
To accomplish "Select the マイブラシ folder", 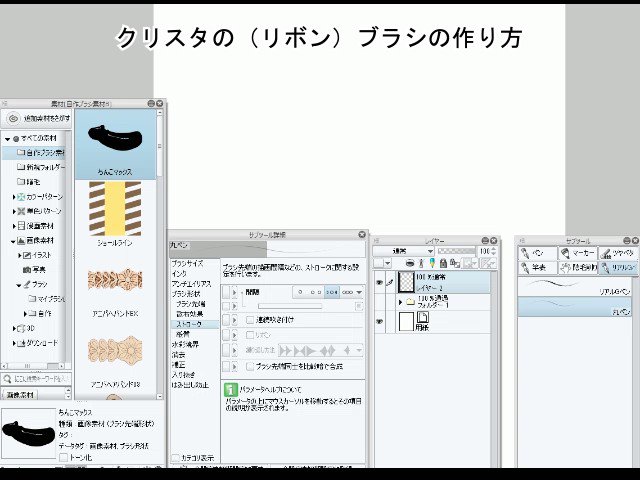I will [46, 299].
